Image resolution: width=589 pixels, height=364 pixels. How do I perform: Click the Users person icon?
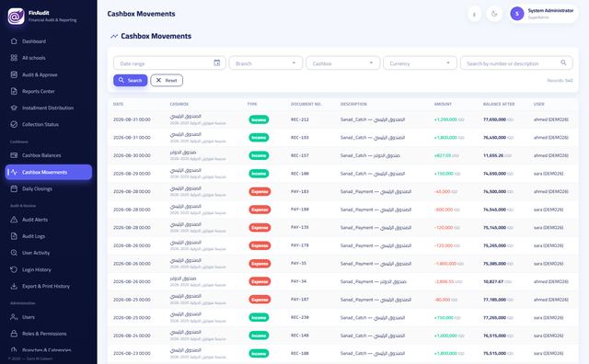click(x=14, y=317)
